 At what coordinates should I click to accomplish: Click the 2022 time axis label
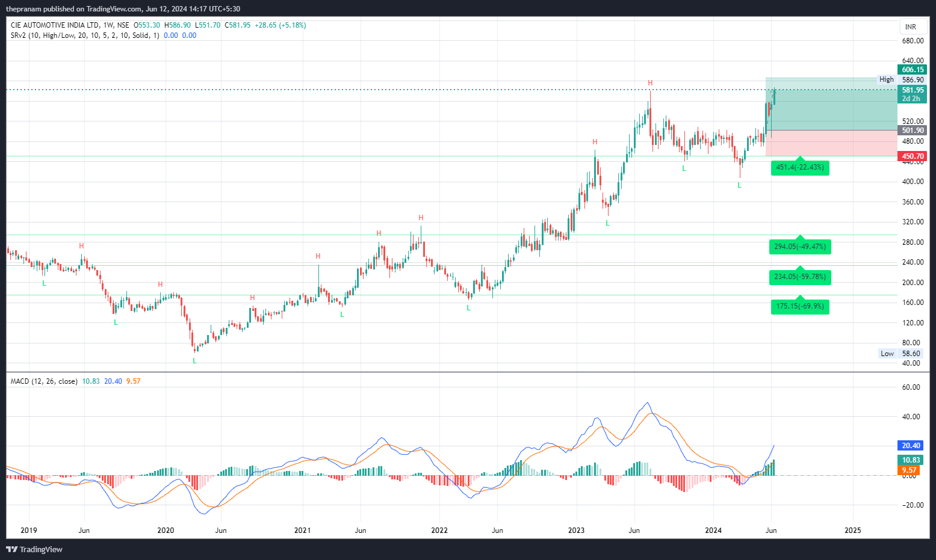point(439,531)
